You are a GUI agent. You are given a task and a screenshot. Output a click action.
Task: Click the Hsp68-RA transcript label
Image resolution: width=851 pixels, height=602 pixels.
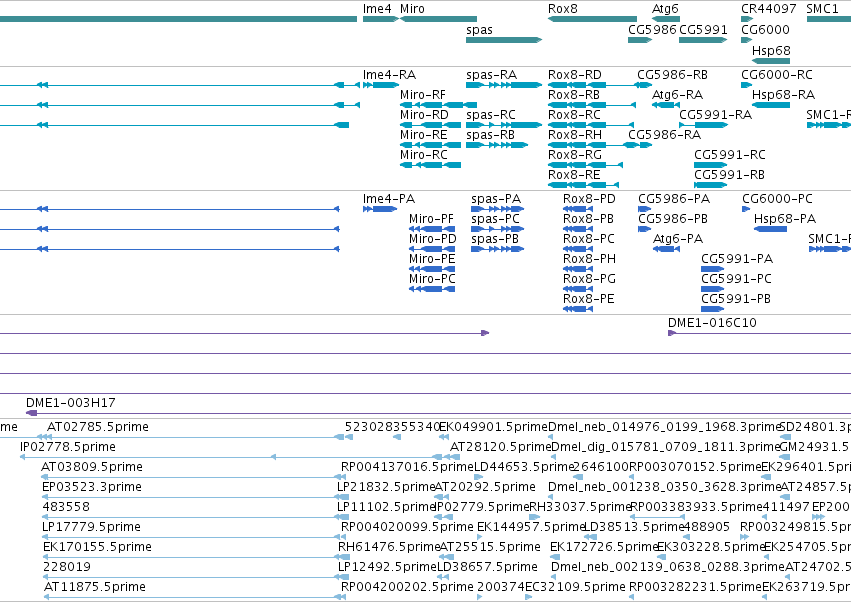coord(783,95)
